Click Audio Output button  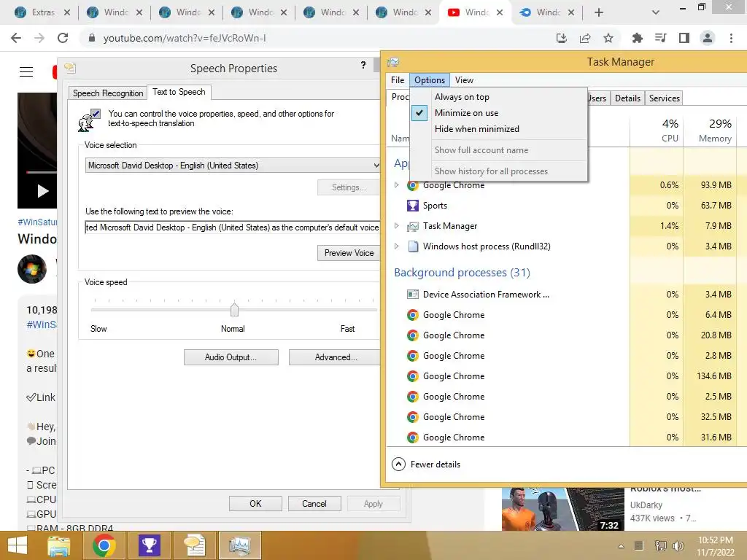[x=231, y=357]
